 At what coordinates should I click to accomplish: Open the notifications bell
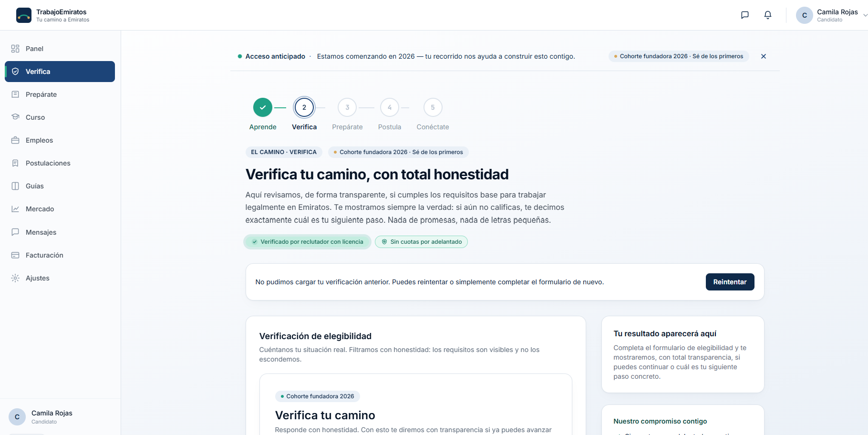click(x=768, y=15)
